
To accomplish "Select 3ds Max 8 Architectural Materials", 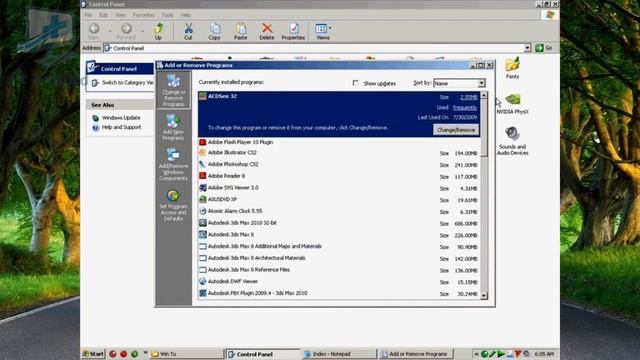I will (x=339, y=258).
